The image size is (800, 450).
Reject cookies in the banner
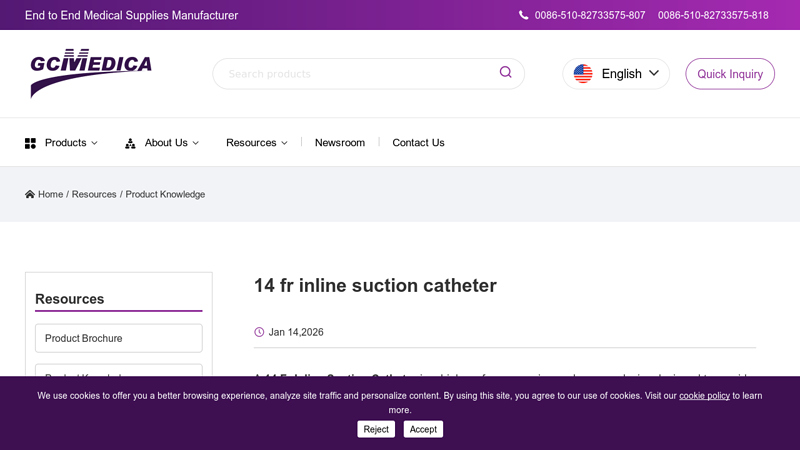[376, 429]
